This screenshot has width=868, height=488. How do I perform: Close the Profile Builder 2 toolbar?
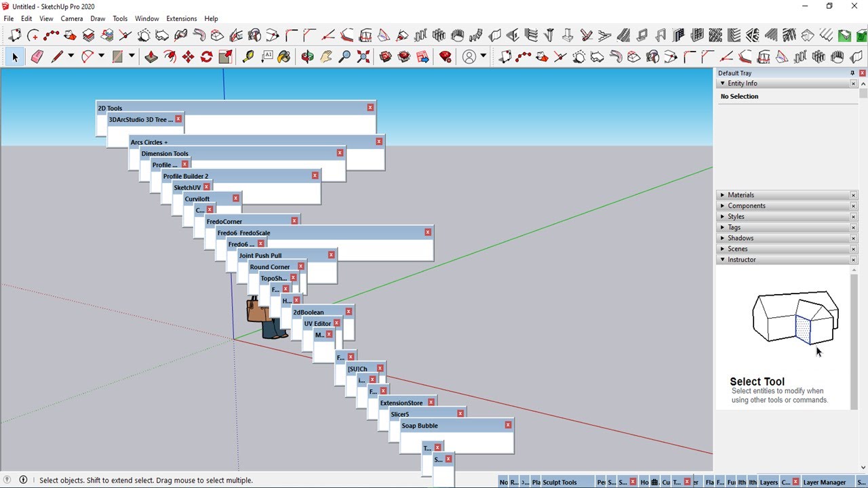[315, 176]
